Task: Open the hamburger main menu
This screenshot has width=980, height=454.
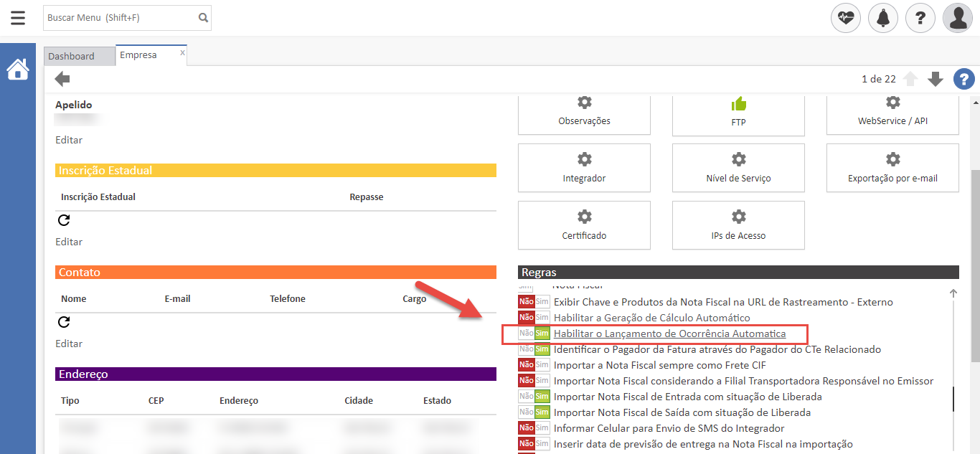Action: pyautogui.click(x=17, y=18)
